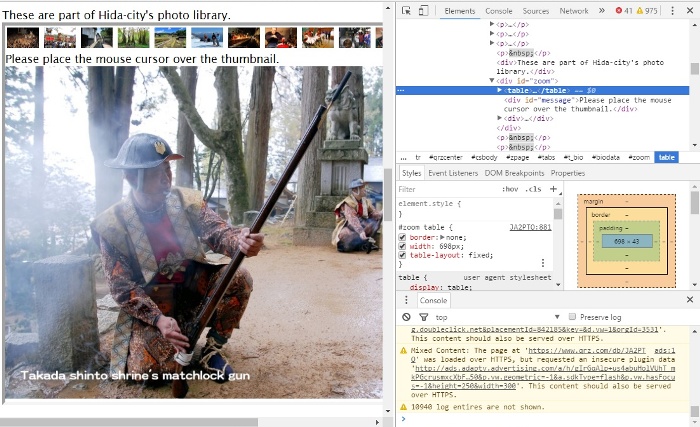Click breadcrumb #csbody

tap(484, 157)
